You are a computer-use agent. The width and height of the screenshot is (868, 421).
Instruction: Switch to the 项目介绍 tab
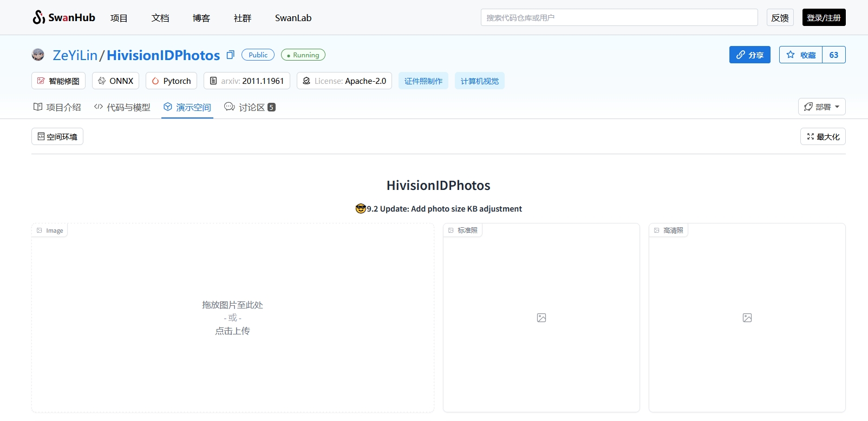[x=57, y=107]
